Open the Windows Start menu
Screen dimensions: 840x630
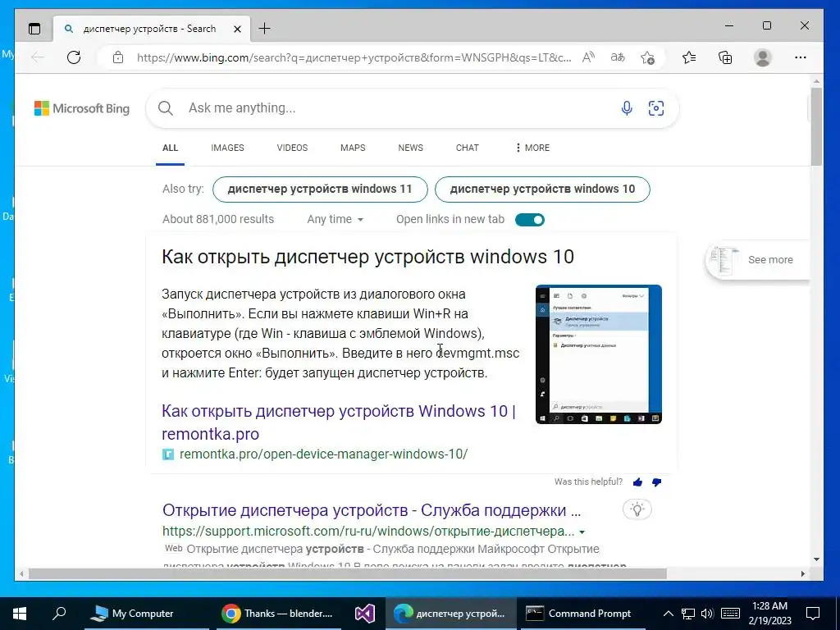click(x=20, y=614)
